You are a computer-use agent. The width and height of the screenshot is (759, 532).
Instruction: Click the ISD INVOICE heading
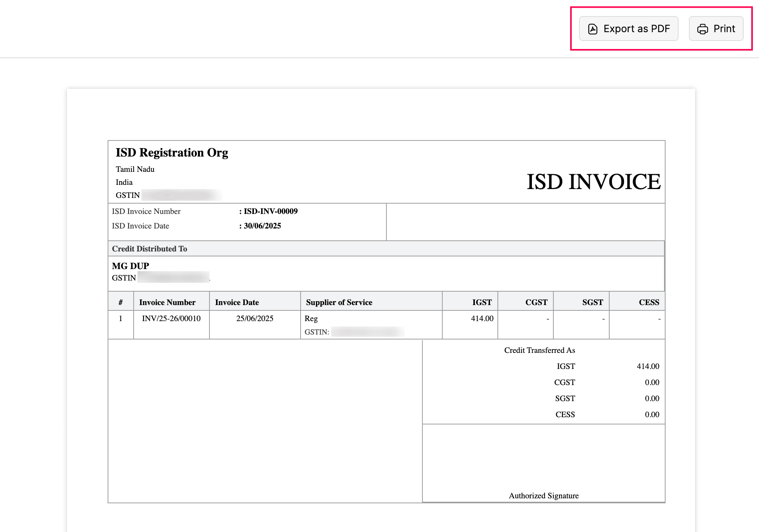(x=593, y=181)
